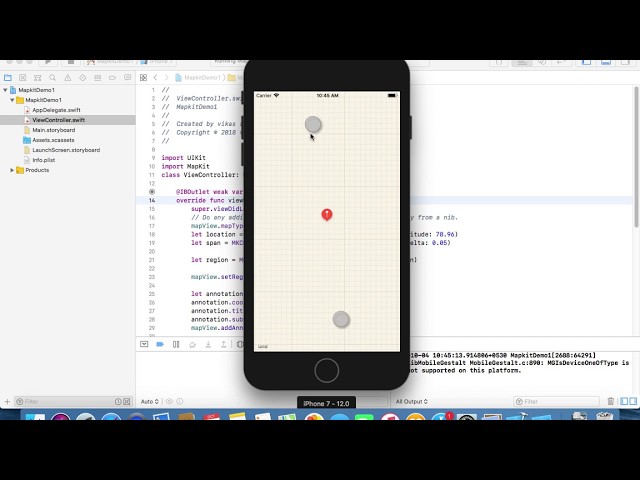
Task: Click the add file plus button
Action: [x=7, y=402]
